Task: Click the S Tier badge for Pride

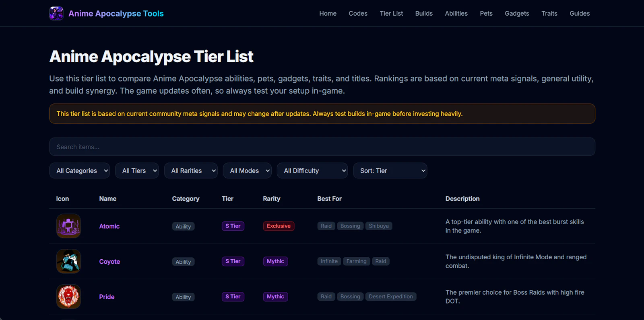Action: [x=233, y=297]
